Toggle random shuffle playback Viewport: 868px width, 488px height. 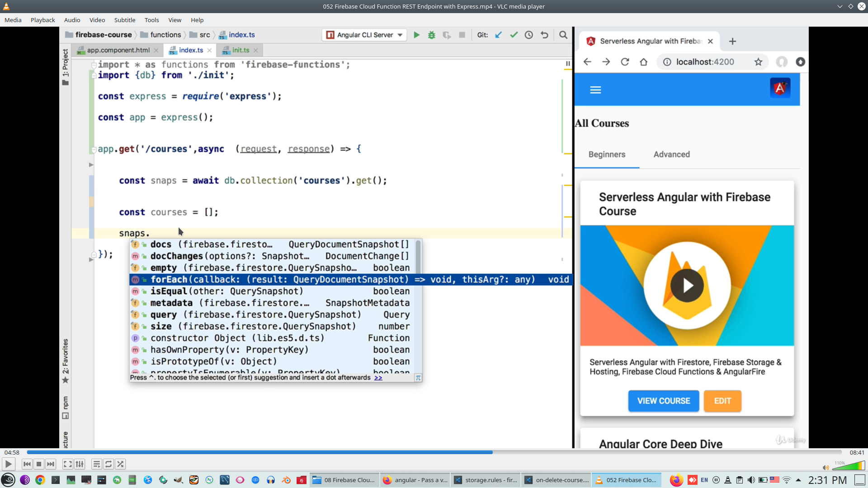coord(120,464)
